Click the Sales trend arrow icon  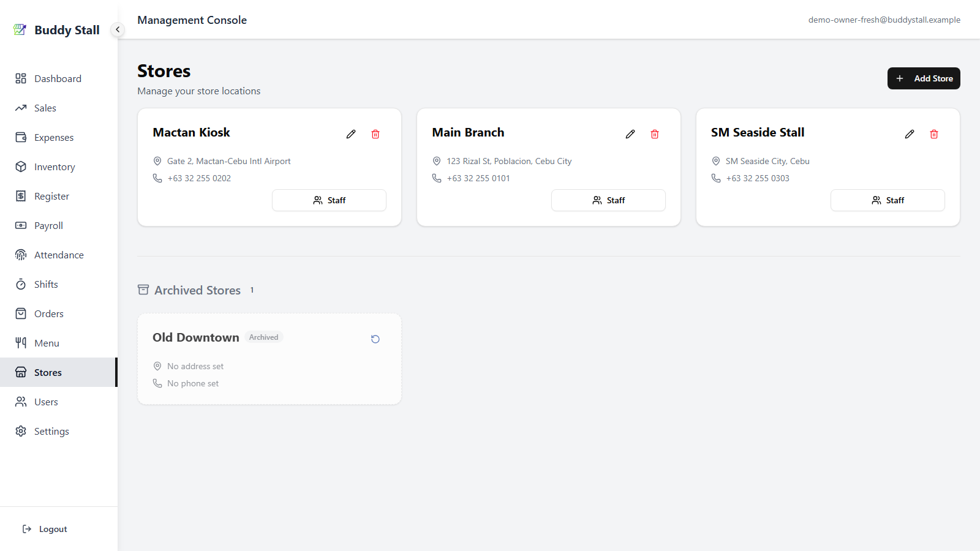[x=21, y=108]
